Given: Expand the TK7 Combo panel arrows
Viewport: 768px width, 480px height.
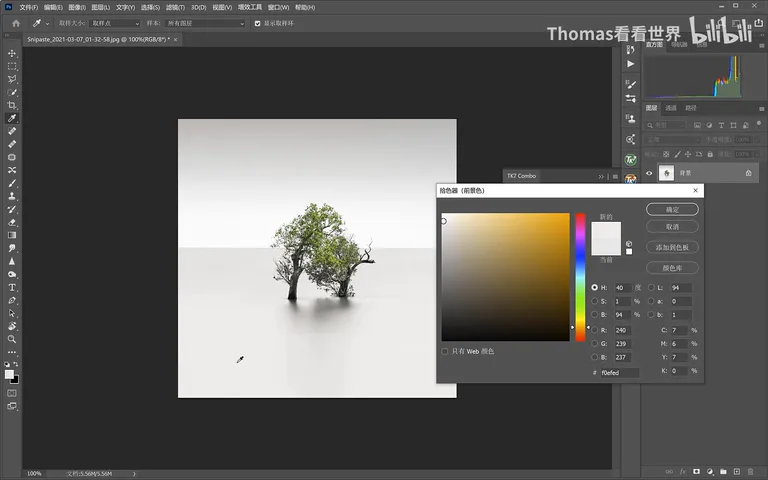Looking at the screenshot, I should pyautogui.click(x=601, y=176).
